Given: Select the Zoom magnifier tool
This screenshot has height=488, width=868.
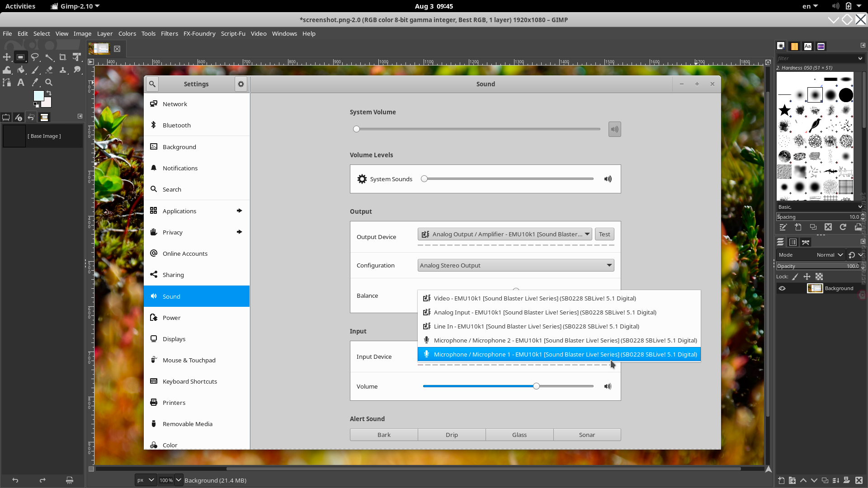Looking at the screenshot, I should [49, 82].
